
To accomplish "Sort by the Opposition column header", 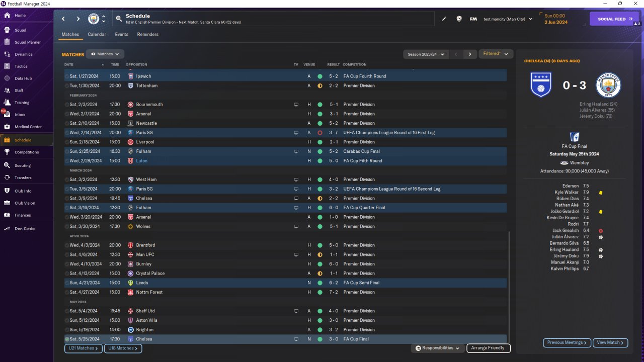I will 136,65.
